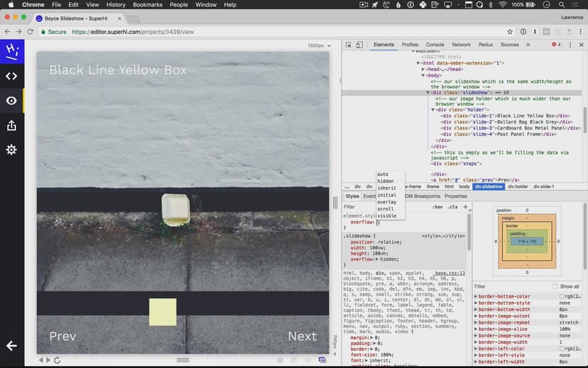Image resolution: width=588 pixels, height=368 pixels.
Task: Collapse the div class holder node
Action: [433, 109]
